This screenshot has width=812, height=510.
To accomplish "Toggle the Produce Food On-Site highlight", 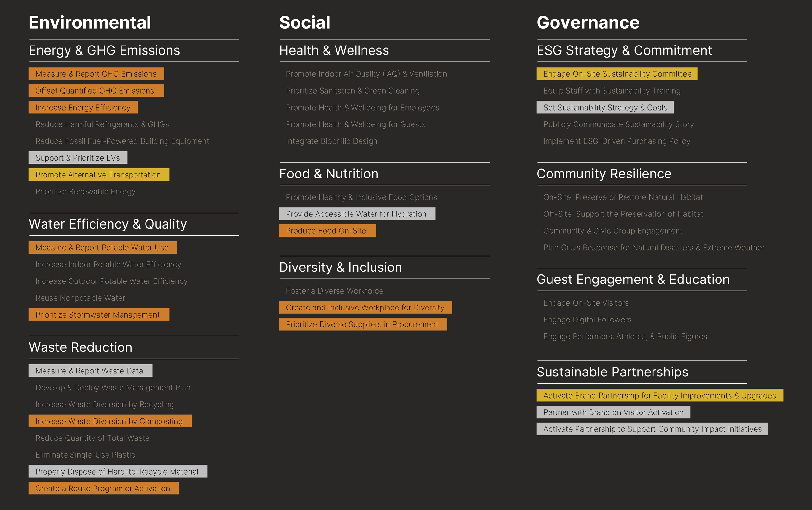I will (x=326, y=230).
